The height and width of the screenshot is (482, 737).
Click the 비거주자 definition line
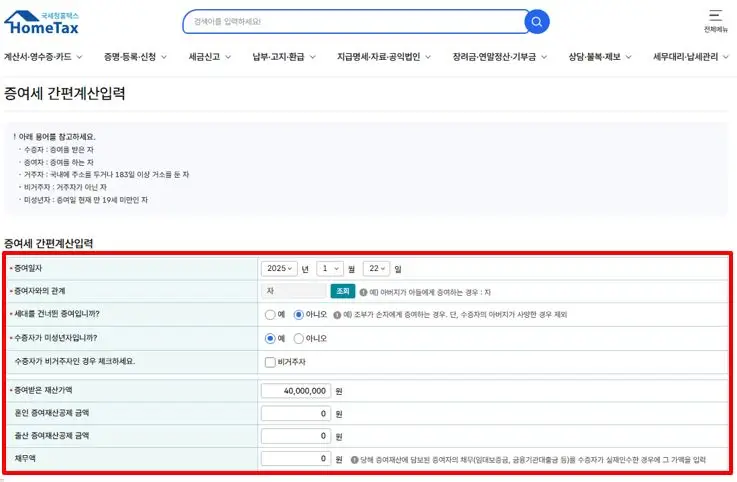click(65, 187)
